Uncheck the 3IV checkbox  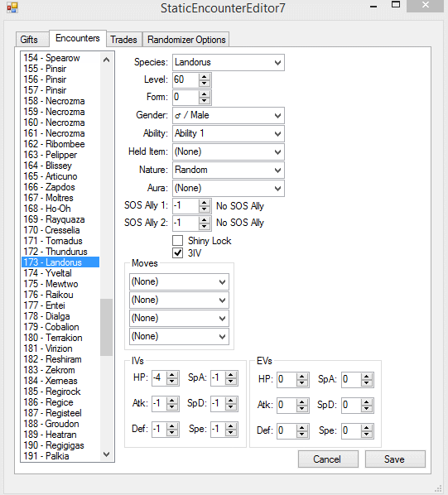tap(178, 252)
